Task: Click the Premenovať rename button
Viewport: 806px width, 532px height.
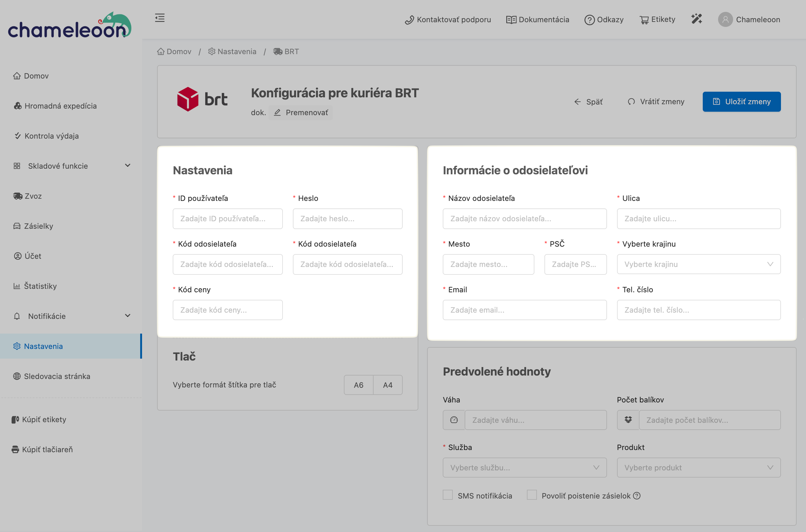Action: (x=301, y=113)
